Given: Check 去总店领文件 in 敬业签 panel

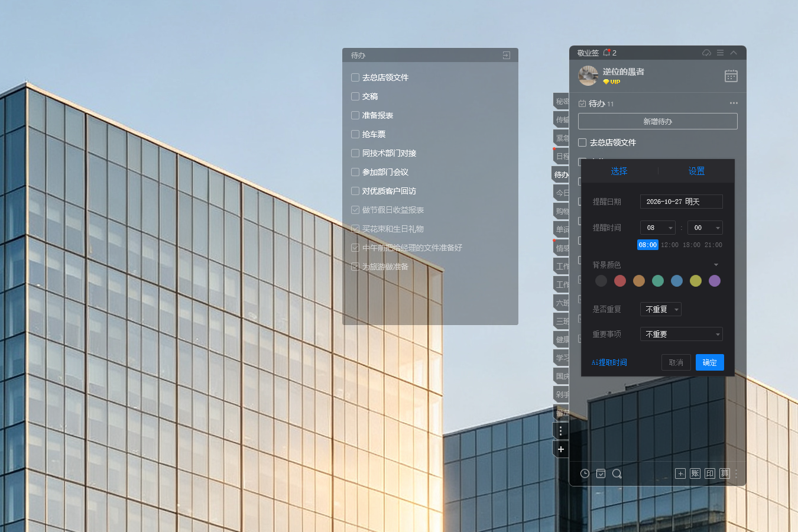Looking at the screenshot, I should tap(582, 142).
